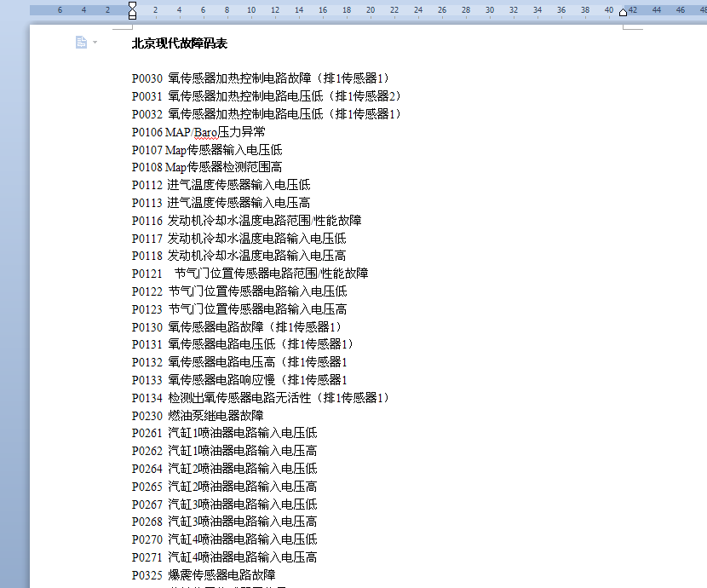Click line P0267 汽缸3喷油器电路输入电压低

click(225, 504)
